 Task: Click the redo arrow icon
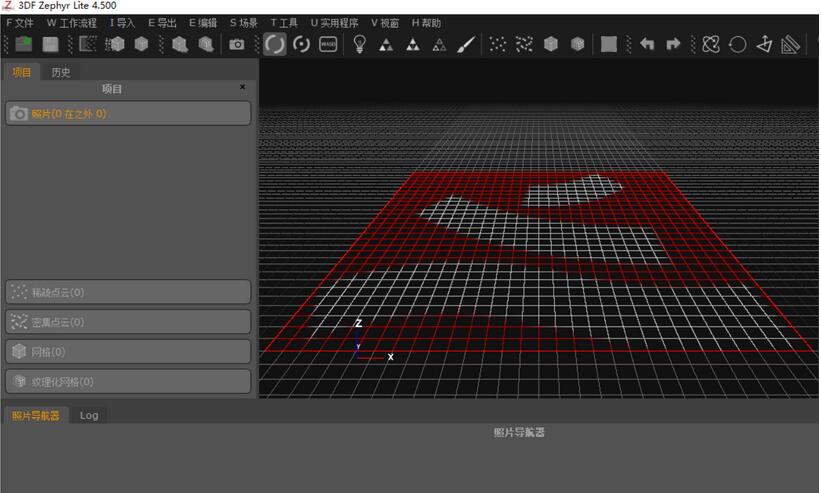point(673,44)
